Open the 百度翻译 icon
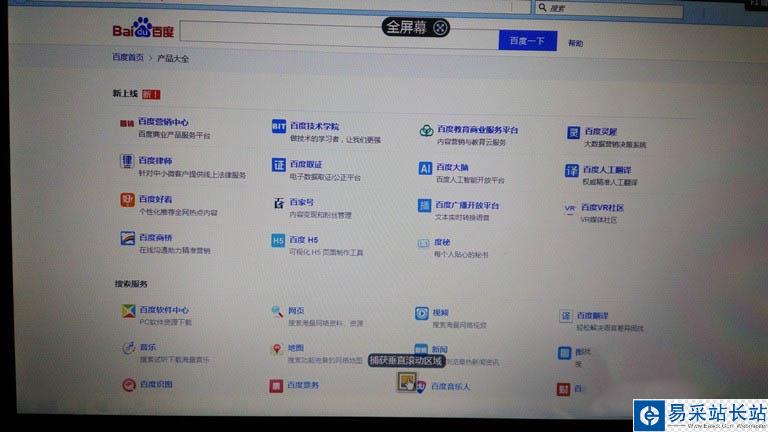 pyautogui.click(x=566, y=316)
